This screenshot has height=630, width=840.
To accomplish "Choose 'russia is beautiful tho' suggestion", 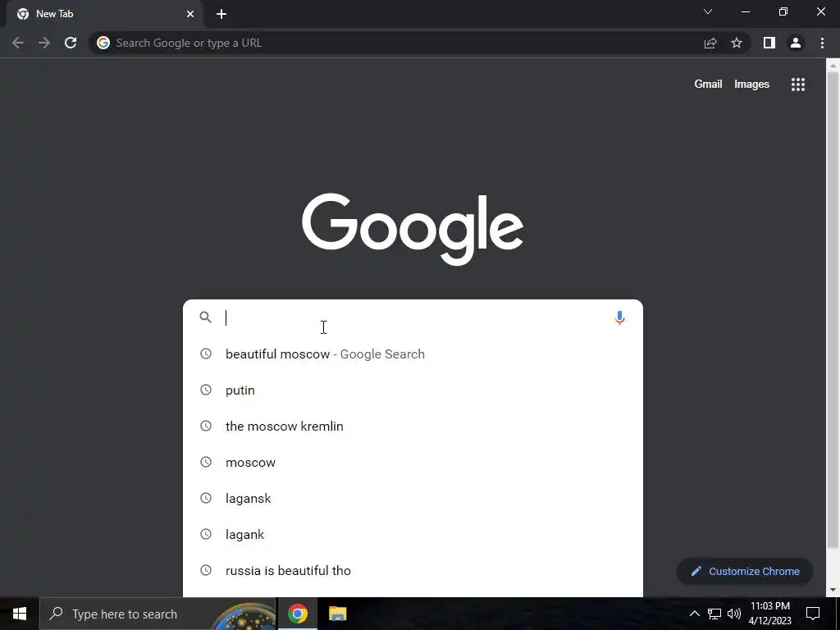I will 413,571.
